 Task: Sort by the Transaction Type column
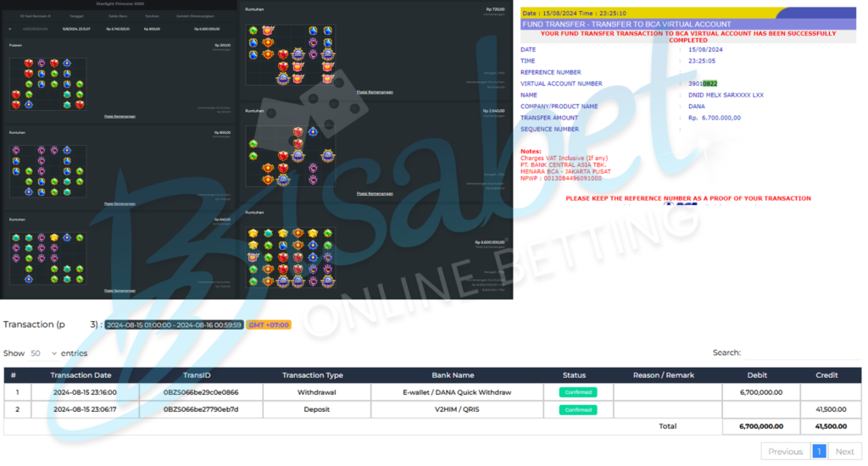tap(313, 375)
